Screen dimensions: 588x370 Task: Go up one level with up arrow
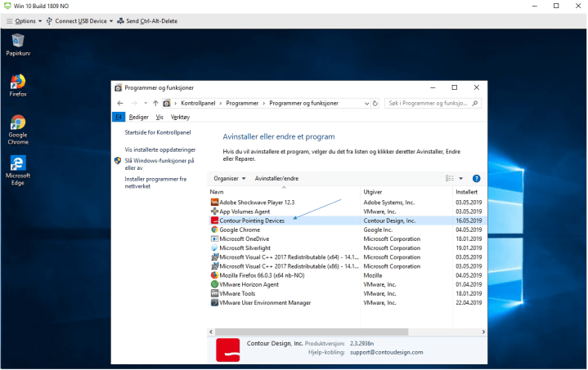(155, 104)
